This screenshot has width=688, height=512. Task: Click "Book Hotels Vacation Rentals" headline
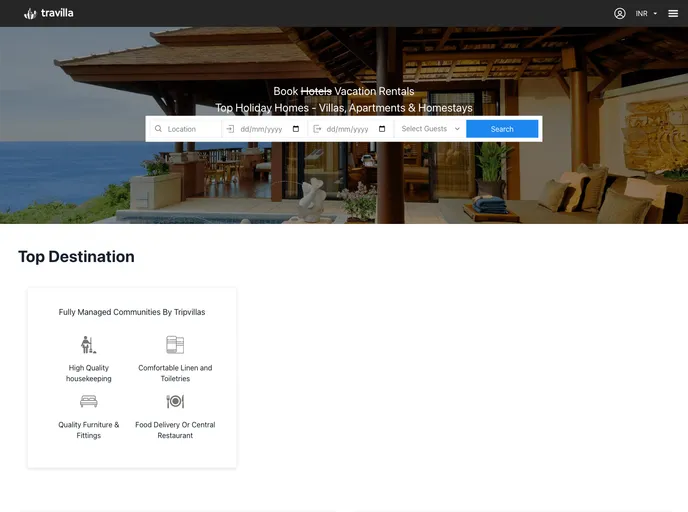pyautogui.click(x=344, y=91)
